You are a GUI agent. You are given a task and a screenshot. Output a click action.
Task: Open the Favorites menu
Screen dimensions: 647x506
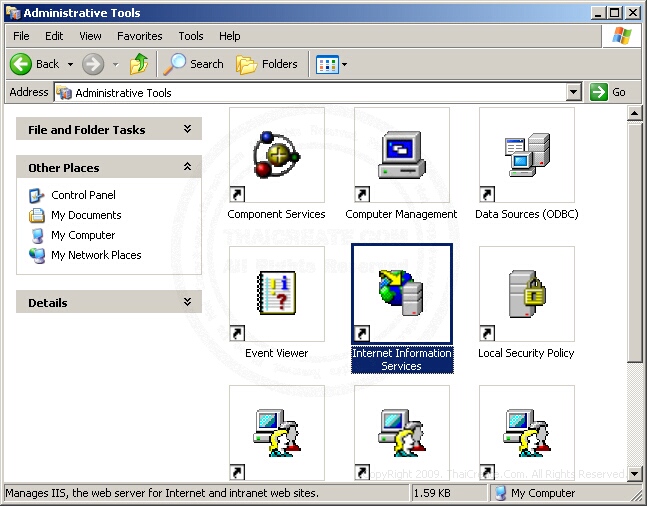pos(139,36)
